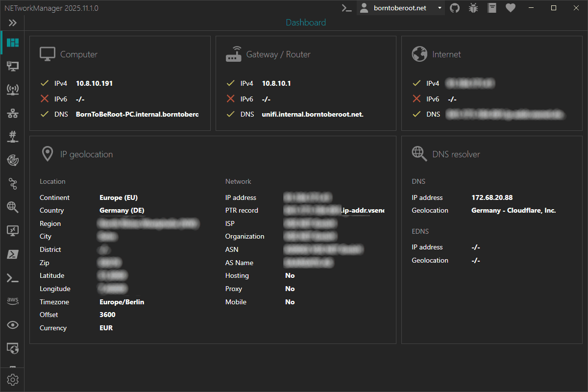Launch the Ping Monitor globe icon
Image resolution: width=588 pixels, height=392 pixels.
click(x=12, y=160)
